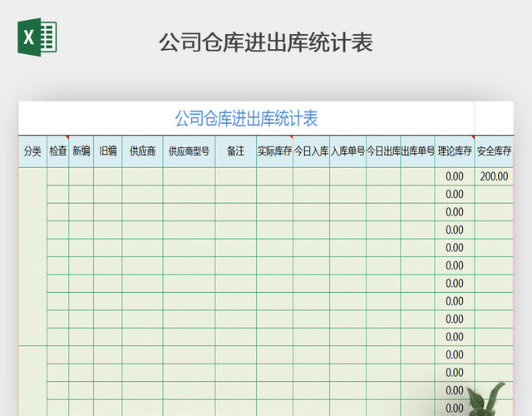Select the 理论库存 header cell
Image resolution: width=532 pixels, height=416 pixels.
(455, 151)
